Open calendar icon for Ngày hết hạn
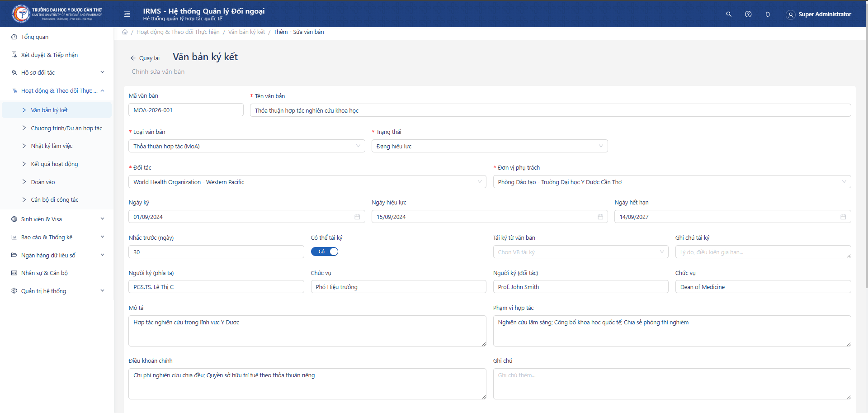The width and height of the screenshot is (868, 413). click(843, 217)
